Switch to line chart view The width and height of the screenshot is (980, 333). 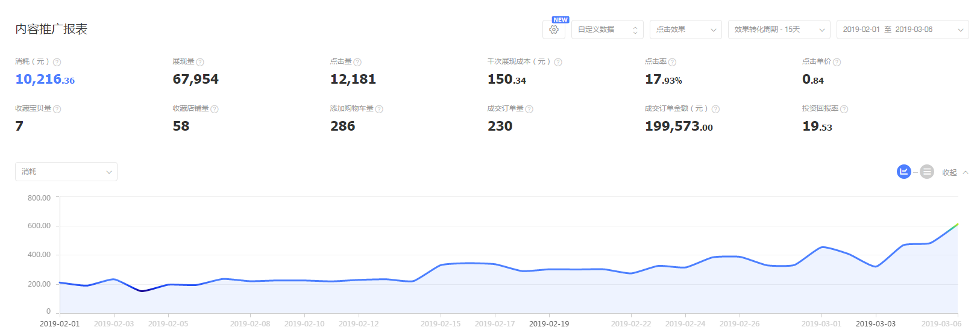[903, 172]
